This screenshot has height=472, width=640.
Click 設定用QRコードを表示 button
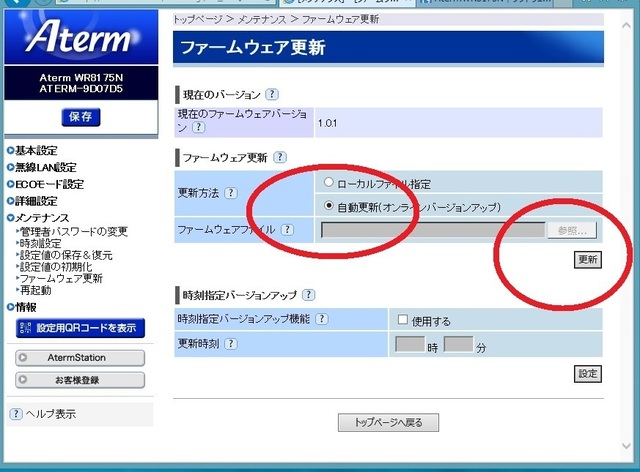click(80, 328)
